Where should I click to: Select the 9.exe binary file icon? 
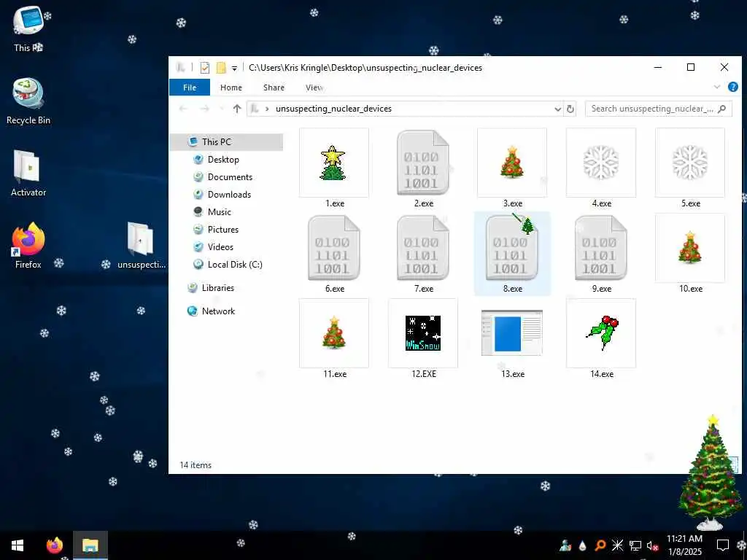[601, 248]
